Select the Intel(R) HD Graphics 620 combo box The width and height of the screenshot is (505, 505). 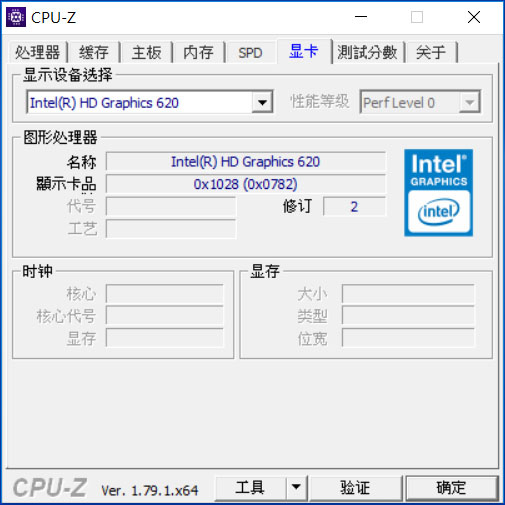point(150,102)
